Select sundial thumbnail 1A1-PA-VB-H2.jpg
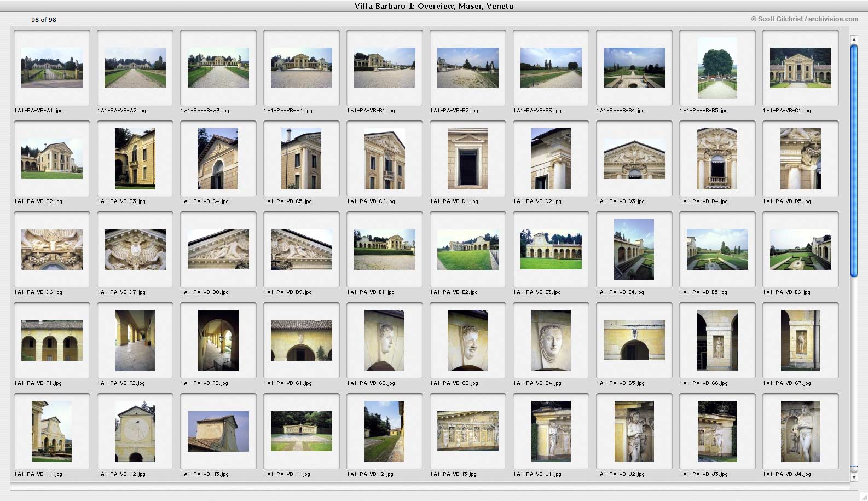This screenshot has width=868, height=501. [x=135, y=431]
